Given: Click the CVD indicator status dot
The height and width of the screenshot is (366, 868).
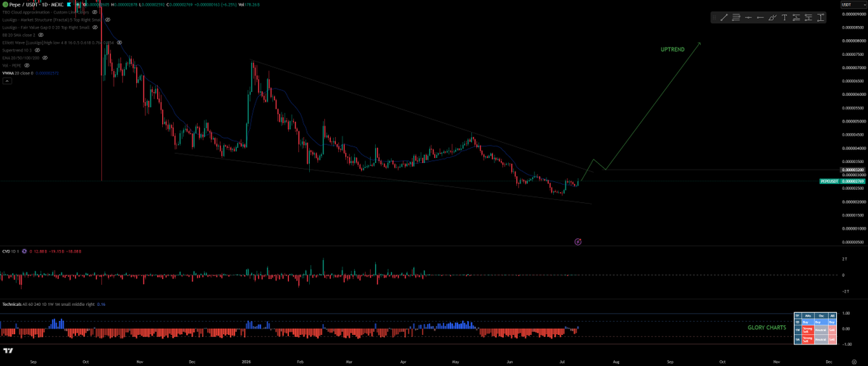Looking at the screenshot, I should point(25,251).
